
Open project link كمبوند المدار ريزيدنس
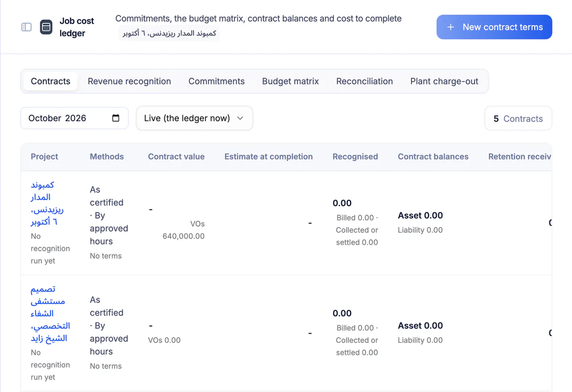[x=47, y=203]
